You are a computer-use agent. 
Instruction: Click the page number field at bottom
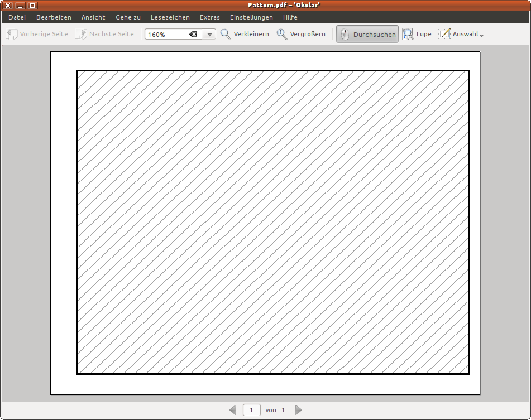click(x=251, y=410)
